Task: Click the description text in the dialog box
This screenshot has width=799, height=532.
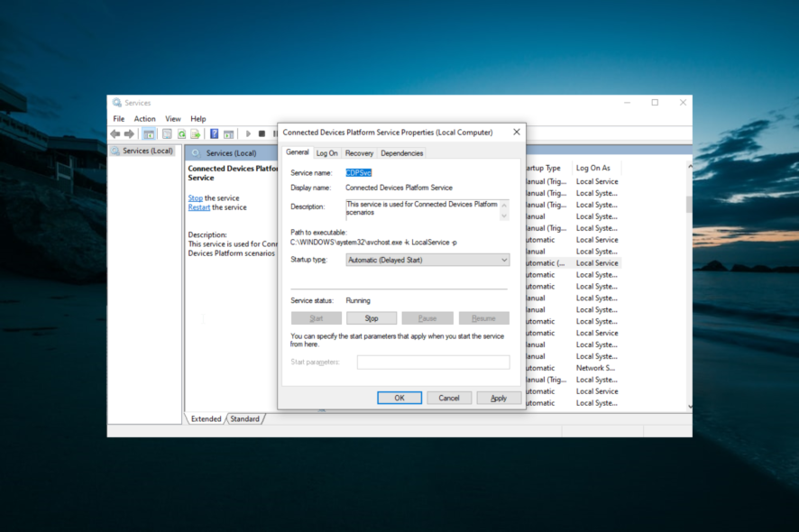Action: coord(422,208)
